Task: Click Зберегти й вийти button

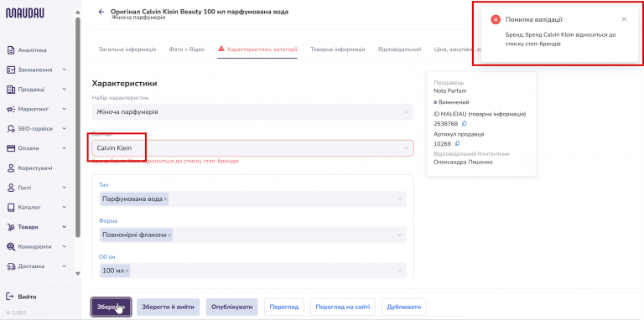Action: pos(168,307)
